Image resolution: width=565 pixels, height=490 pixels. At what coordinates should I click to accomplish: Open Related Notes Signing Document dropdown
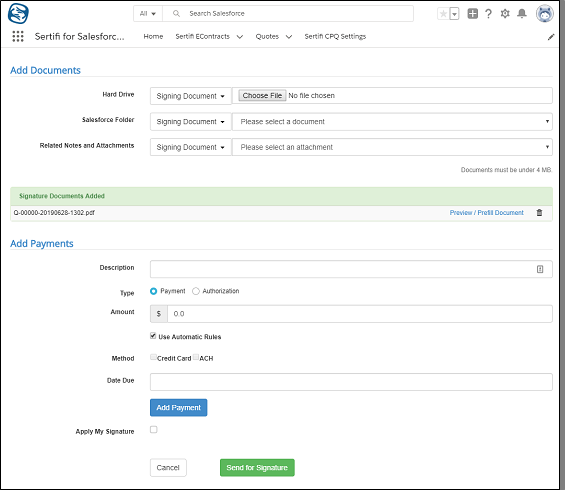pyautogui.click(x=191, y=147)
